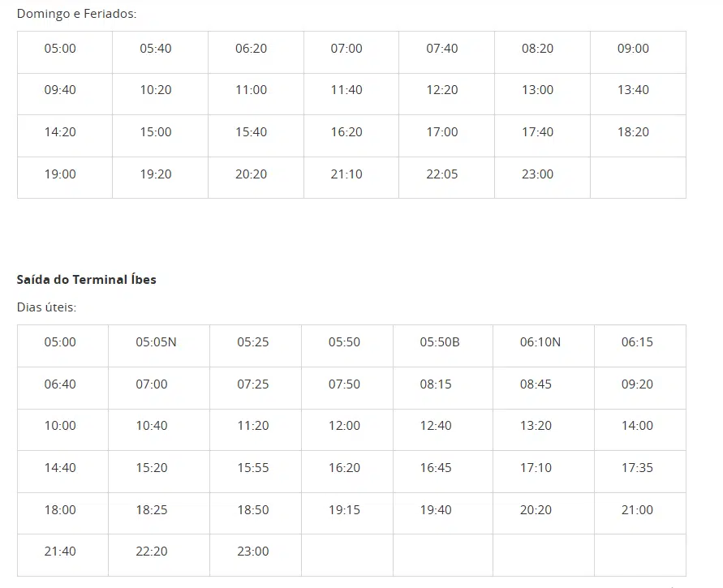Select the 15:40 departure time
Image resolution: width=723 pixels, height=588 pixels.
251,132
